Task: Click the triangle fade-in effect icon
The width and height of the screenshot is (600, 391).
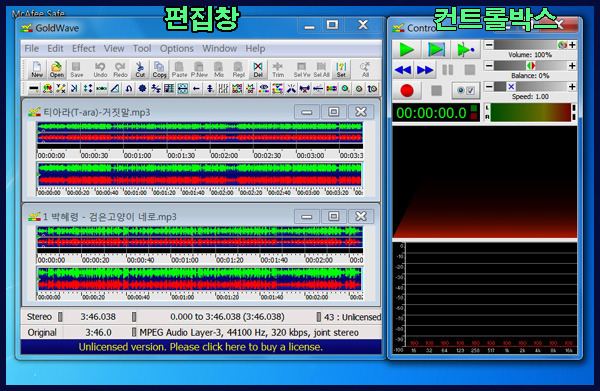Action: pos(115,89)
